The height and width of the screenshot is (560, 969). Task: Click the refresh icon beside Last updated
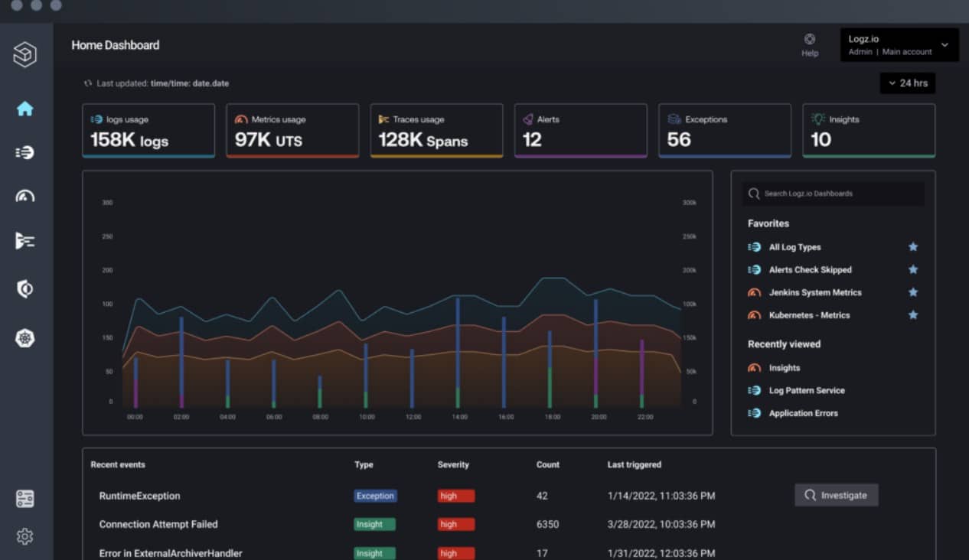86,83
